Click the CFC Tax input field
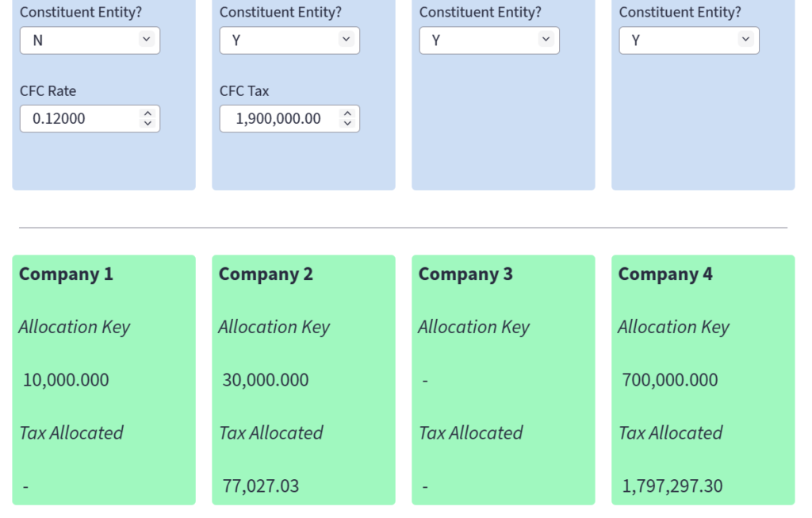Viewport: 812px width, 518px height. click(x=278, y=119)
